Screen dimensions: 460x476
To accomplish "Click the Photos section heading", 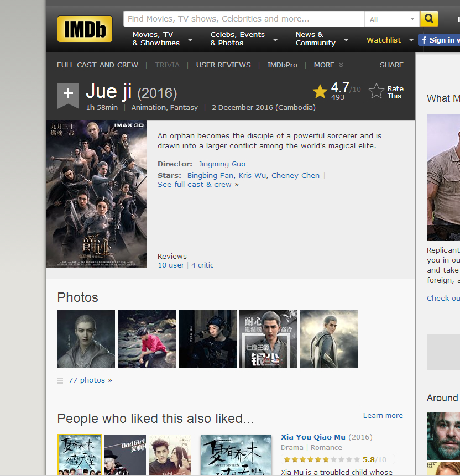I will (x=78, y=297).
